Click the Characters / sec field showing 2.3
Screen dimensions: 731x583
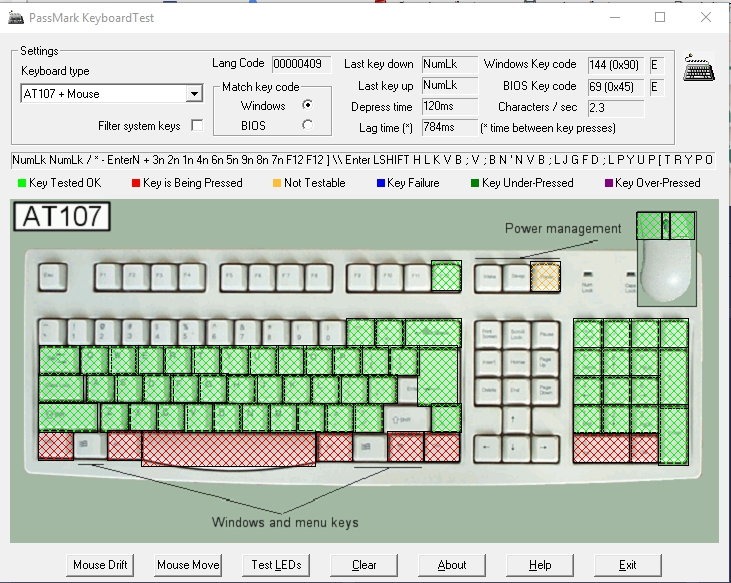point(616,108)
